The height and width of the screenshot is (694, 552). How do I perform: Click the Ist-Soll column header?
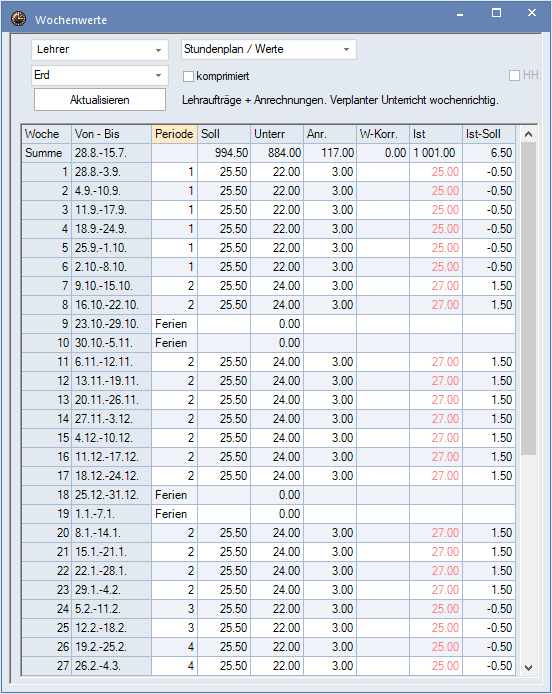489,134
